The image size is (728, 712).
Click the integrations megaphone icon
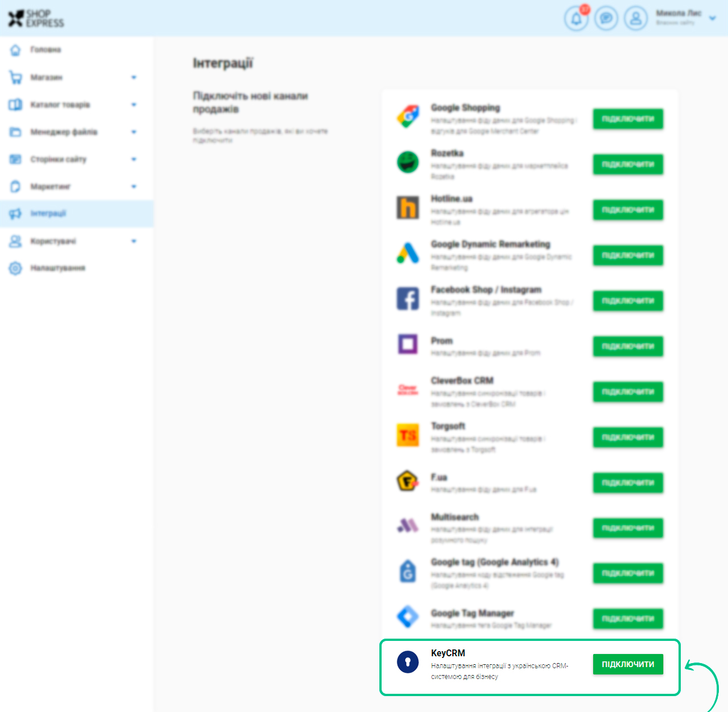15,214
